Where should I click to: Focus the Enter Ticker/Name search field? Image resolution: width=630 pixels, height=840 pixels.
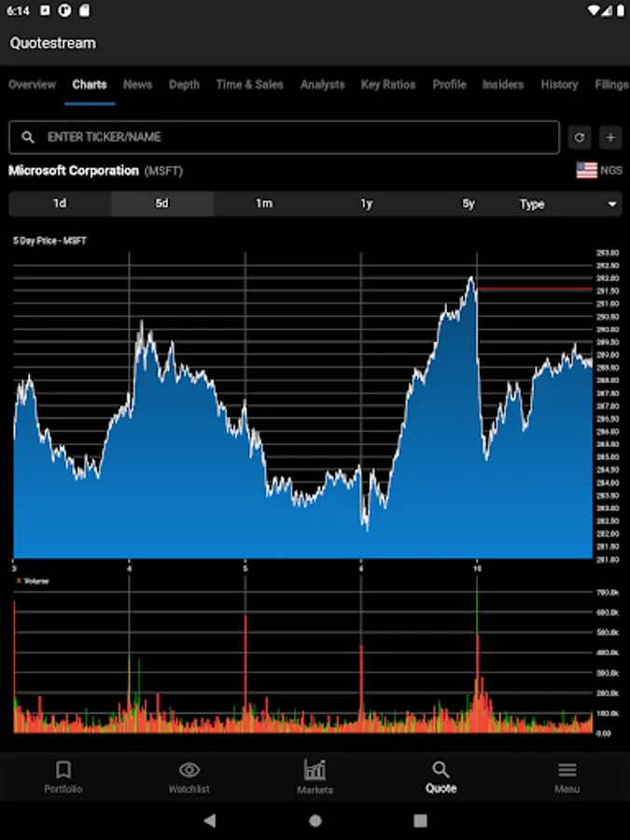tap(285, 137)
